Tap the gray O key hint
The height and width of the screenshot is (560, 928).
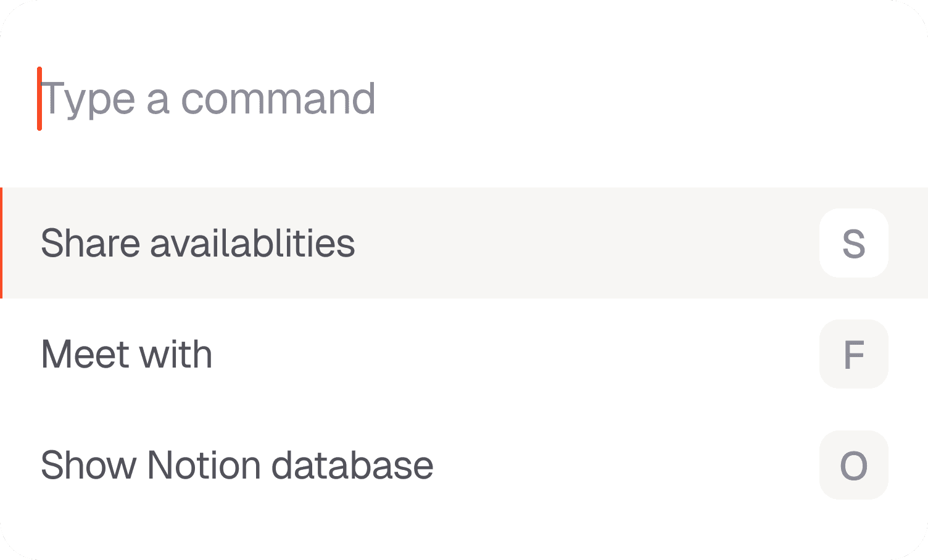[x=853, y=465]
